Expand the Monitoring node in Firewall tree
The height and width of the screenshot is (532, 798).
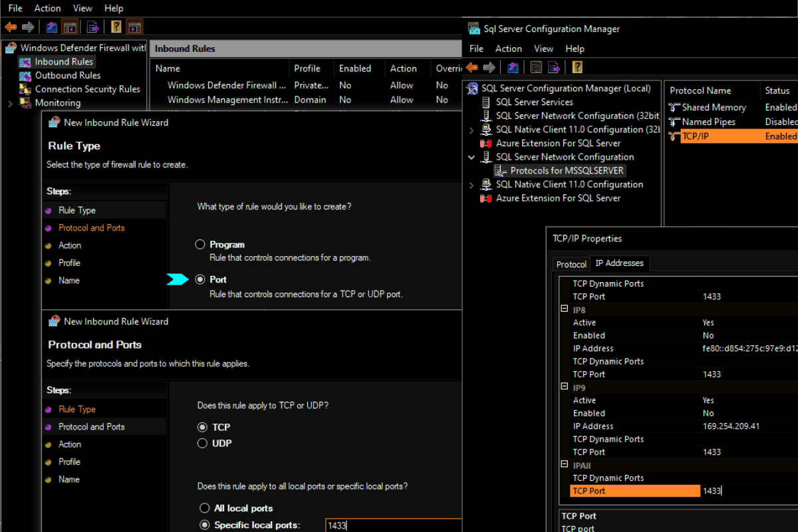tap(10, 103)
